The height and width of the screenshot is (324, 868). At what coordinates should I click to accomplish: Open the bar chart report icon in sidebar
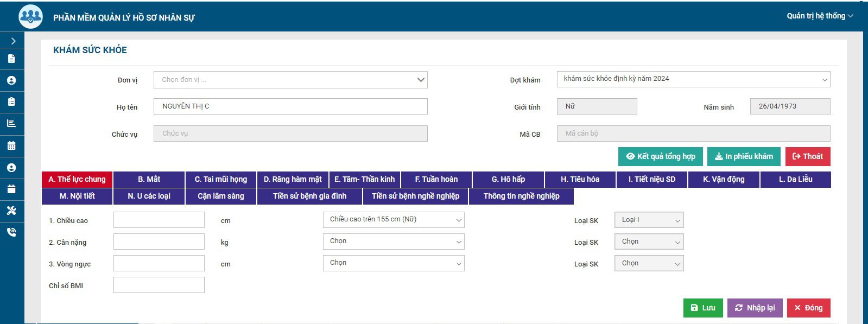tap(11, 124)
